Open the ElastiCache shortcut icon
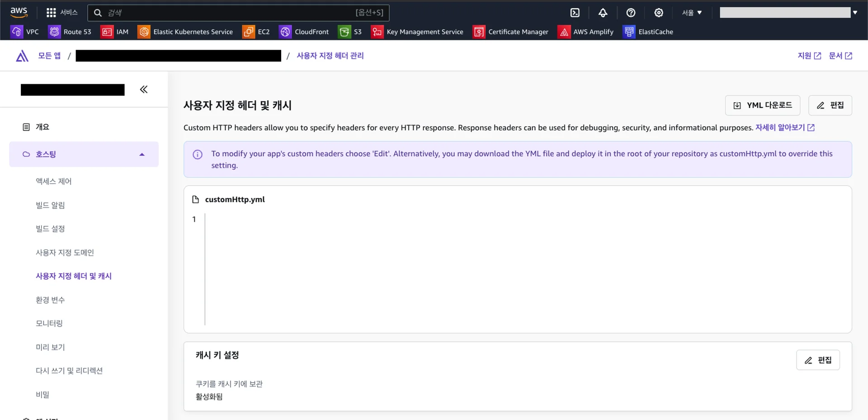 pos(629,32)
